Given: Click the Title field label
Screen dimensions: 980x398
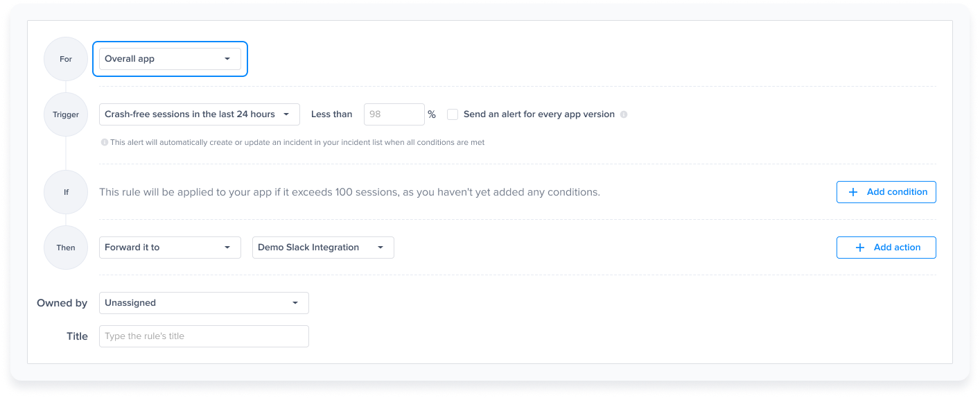Looking at the screenshot, I should (77, 336).
